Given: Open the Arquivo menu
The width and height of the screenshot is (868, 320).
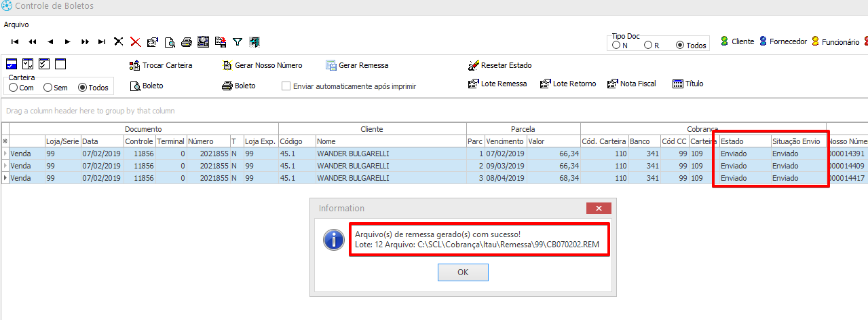Looking at the screenshot, I should point(16,24).
